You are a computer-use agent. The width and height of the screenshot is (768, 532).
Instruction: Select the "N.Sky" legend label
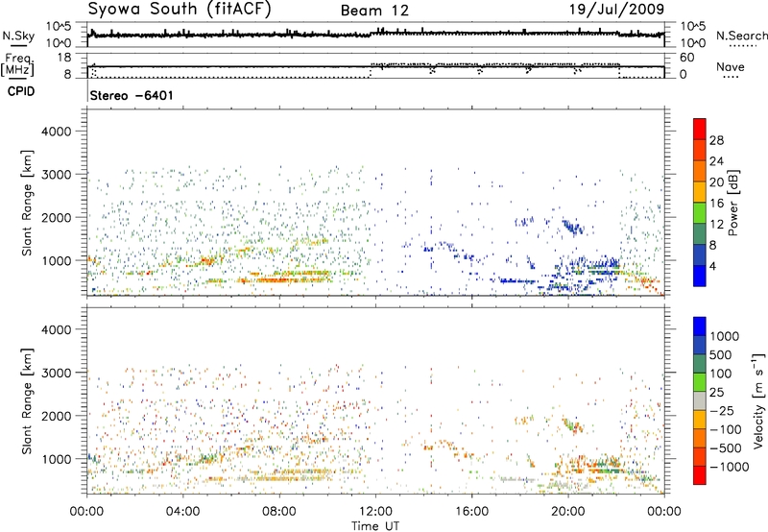(x=18, y=36)
